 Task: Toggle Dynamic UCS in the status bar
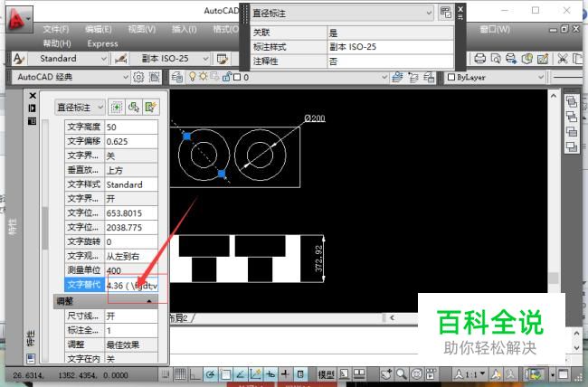[255, 374]
